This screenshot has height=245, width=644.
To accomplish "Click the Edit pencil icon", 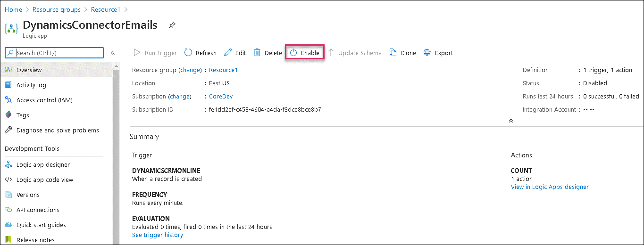I will coord(228,53).
